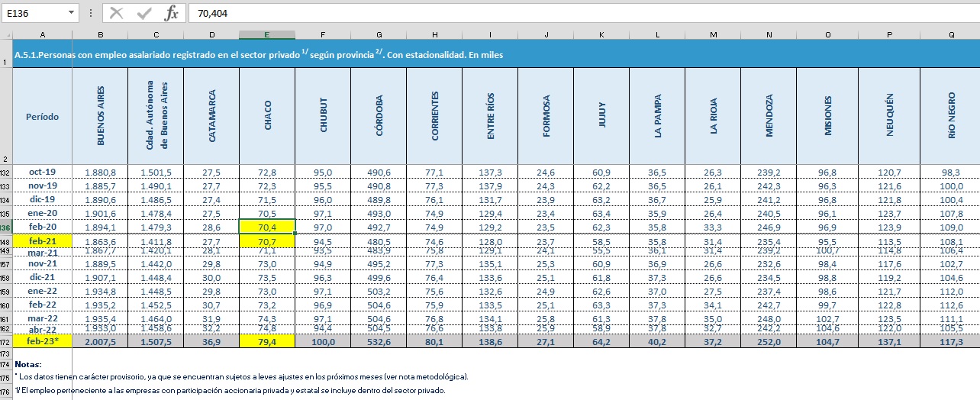980x400 pixels.
Task: Click the mar-22 period cell
Action: [x=42, y=318]
